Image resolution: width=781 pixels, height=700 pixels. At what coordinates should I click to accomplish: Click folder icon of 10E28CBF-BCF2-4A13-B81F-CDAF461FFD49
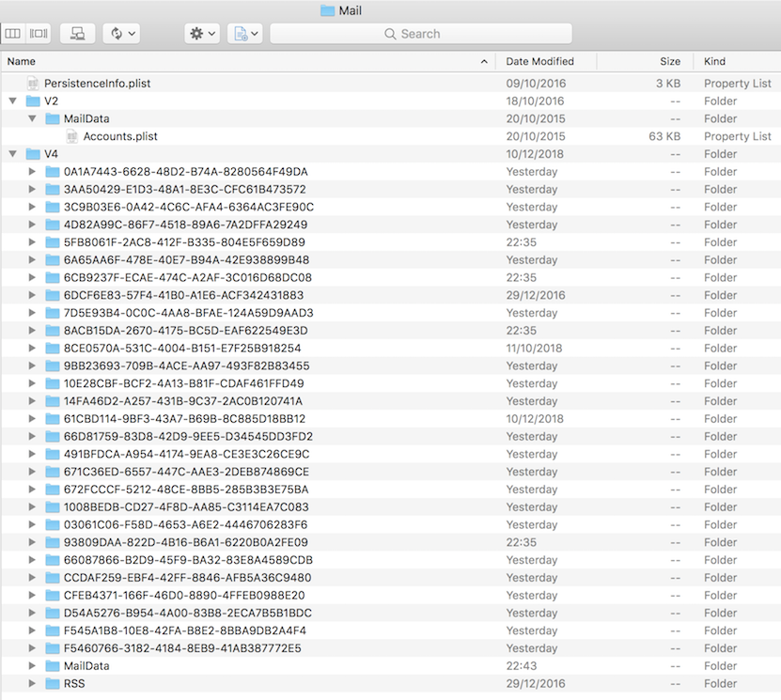[x=53, y=383]
